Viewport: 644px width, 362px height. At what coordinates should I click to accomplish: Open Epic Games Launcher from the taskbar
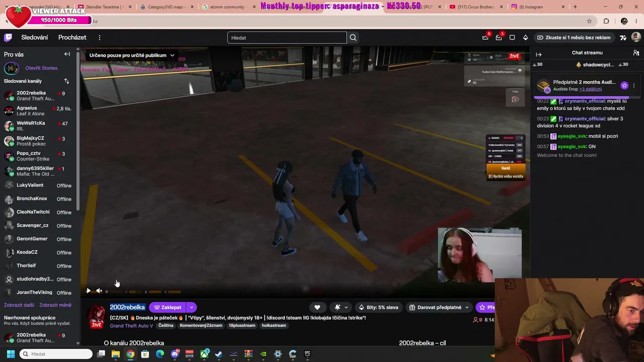coord(307,354)
